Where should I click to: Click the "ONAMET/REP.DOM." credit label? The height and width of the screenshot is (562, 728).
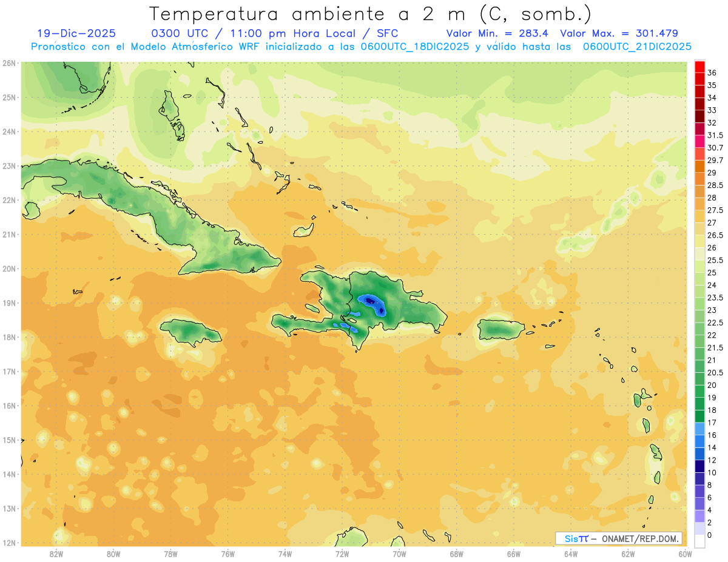[x=640, y=538]
